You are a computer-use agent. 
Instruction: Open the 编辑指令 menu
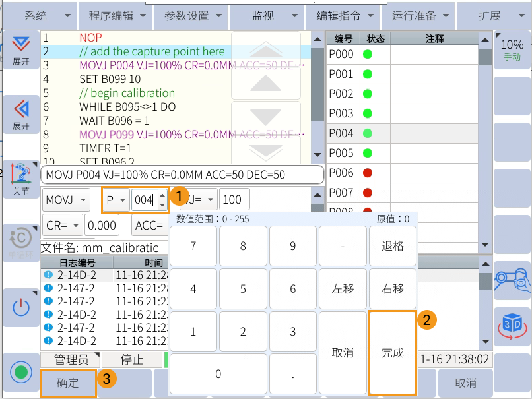(343, 16)
